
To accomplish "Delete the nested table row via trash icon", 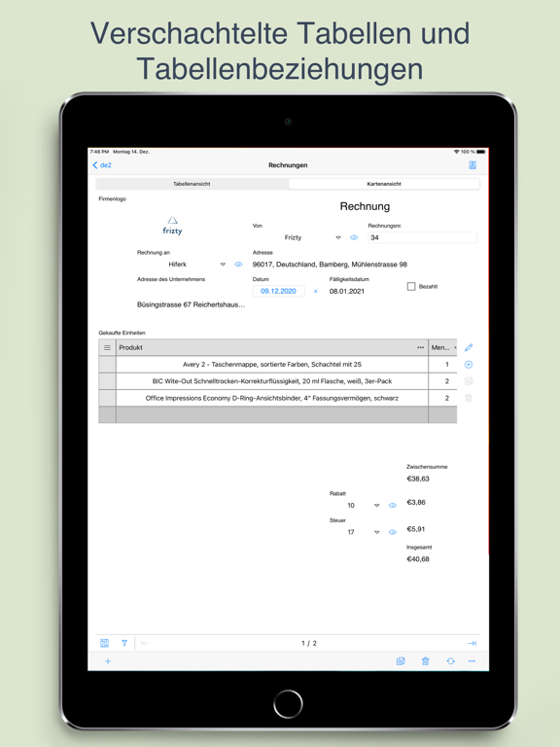I will click(x=469, y=398).
